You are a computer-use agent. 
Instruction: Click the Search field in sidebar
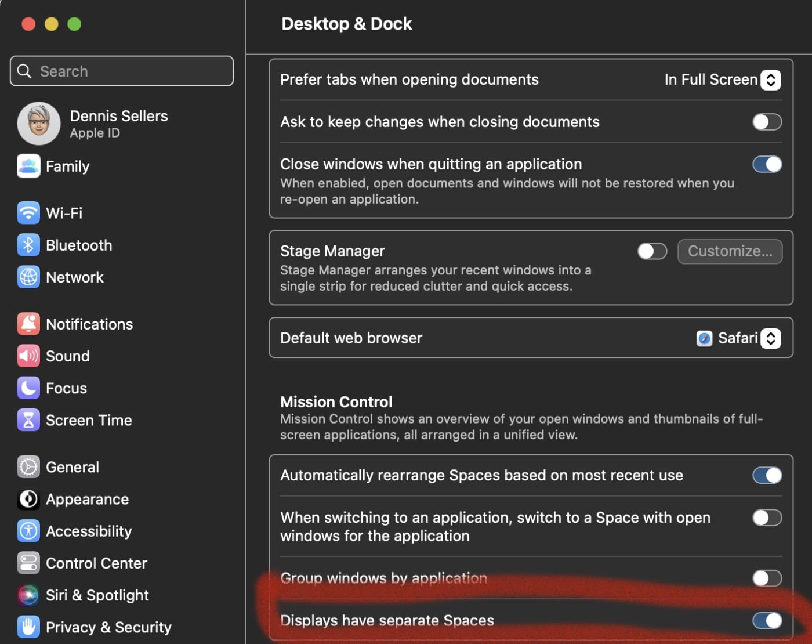click(x=122, y=71)
